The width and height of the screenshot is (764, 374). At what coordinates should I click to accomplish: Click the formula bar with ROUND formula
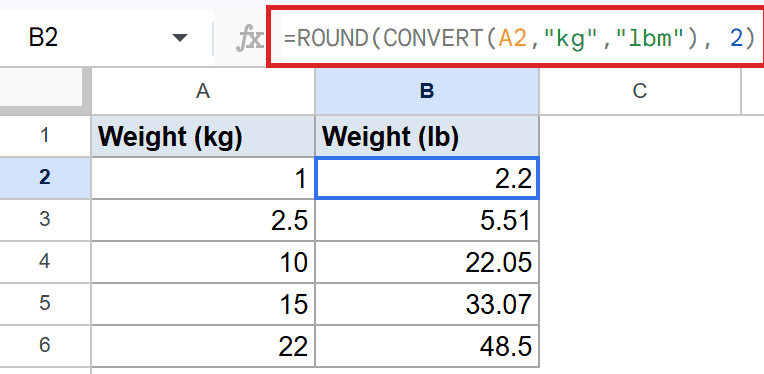pos(517,37)
